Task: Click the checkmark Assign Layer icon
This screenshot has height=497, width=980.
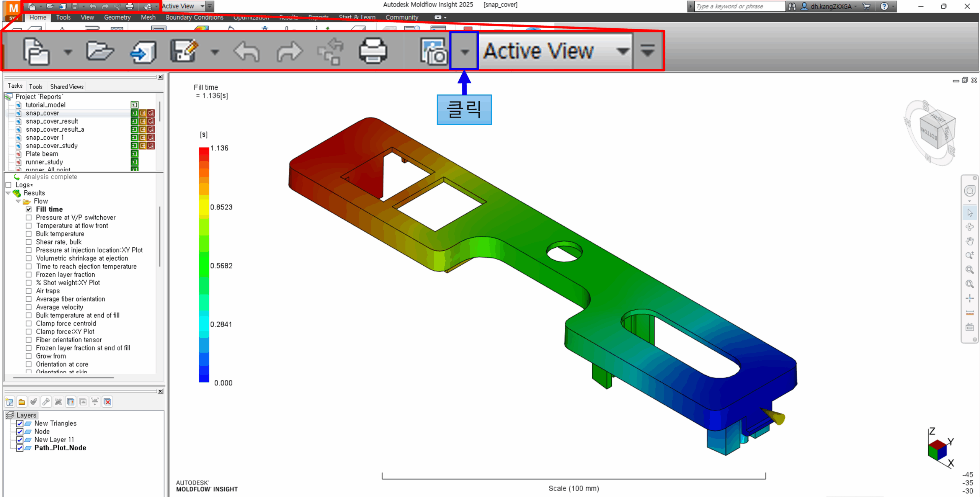Action: [x=34, y=402]
